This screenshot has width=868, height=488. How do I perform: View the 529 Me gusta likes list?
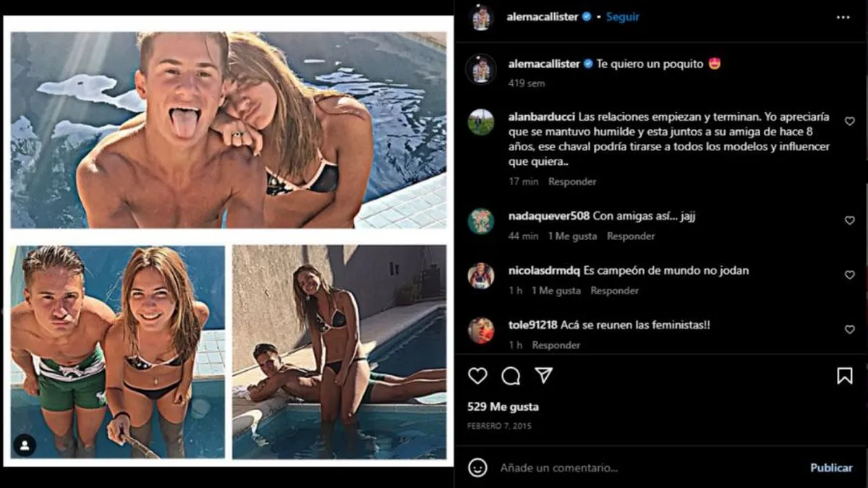(x=503, y=407)
